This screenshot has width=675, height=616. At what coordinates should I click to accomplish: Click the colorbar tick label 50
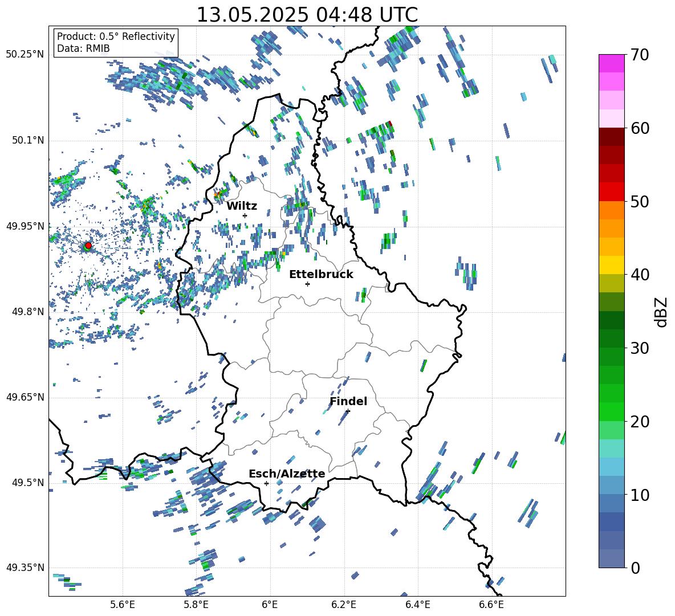(x=640, y=201)
